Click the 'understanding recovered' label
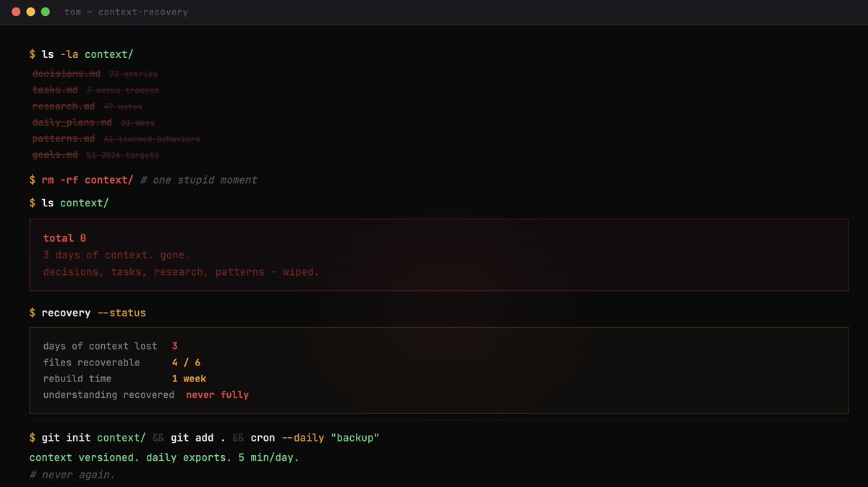Viewport: 868px width, 487px height. (x=109, y=394)
